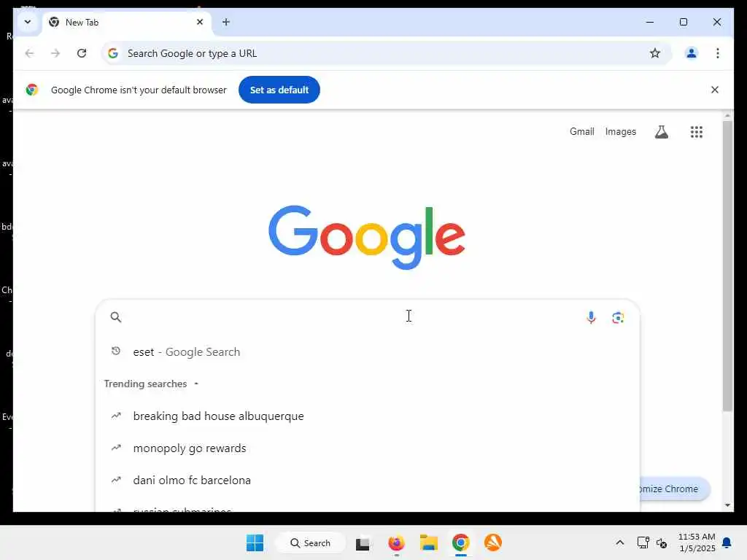Open Chrome three-dot menu
The width and height of the screenshot is (747, 560).
point(718,53)
